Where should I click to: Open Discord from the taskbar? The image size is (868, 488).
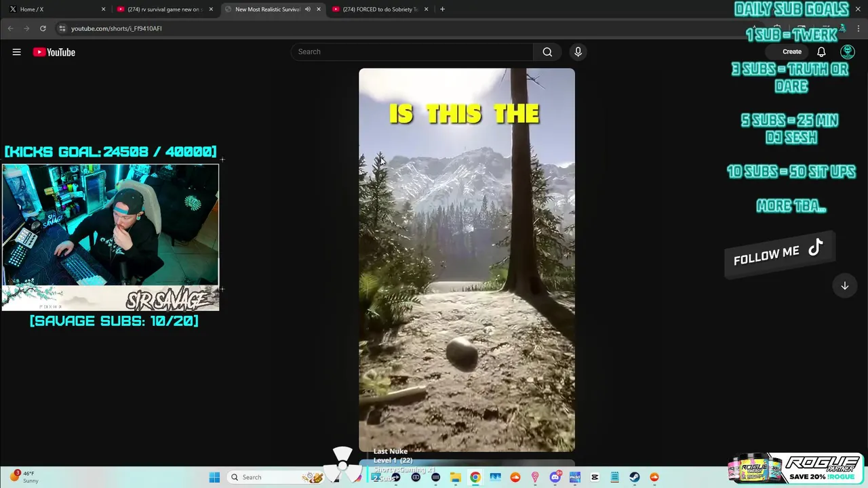point(555,477)
